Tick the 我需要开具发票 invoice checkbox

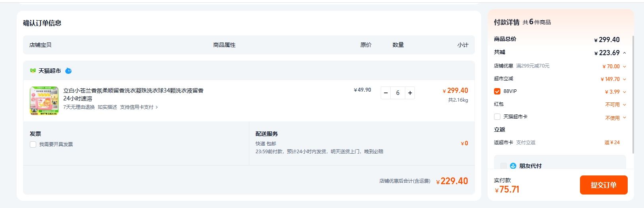coord(33,144)
